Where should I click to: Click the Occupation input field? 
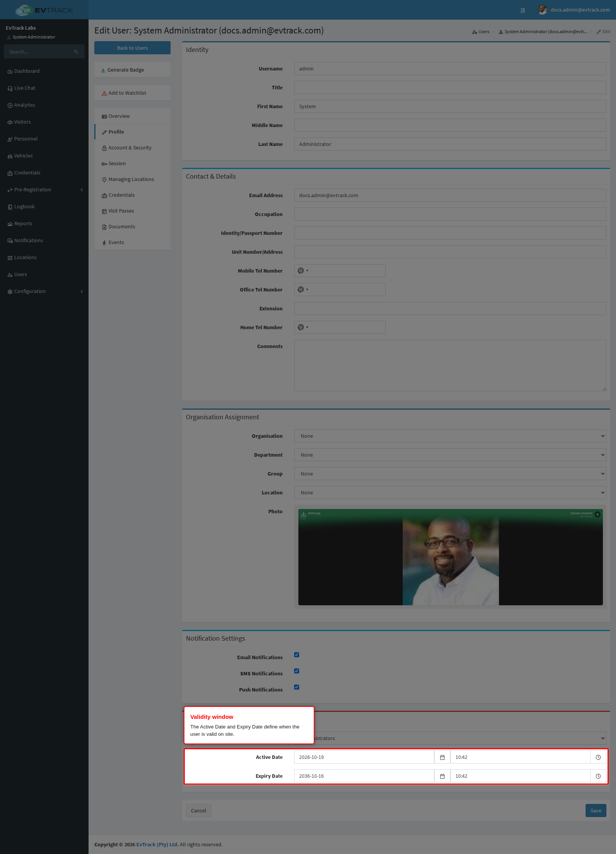coord(450,214)
